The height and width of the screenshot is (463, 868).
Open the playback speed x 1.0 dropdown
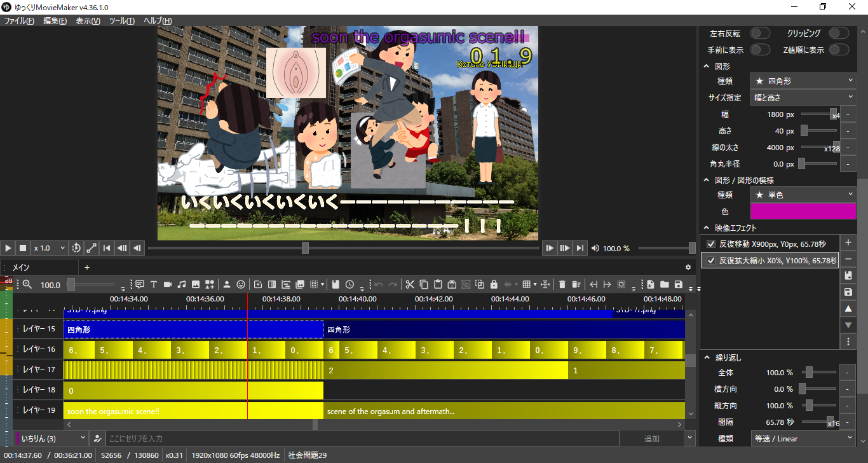[x=50, y=248]
